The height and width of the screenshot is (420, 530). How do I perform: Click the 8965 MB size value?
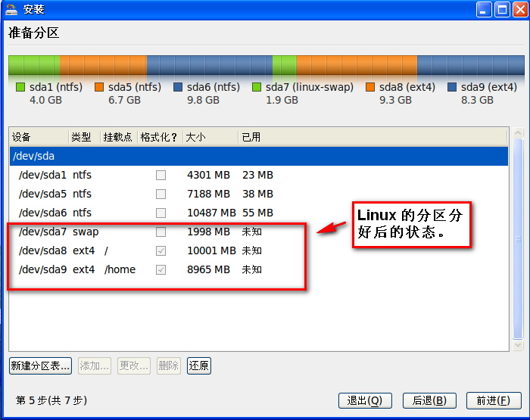208,269
